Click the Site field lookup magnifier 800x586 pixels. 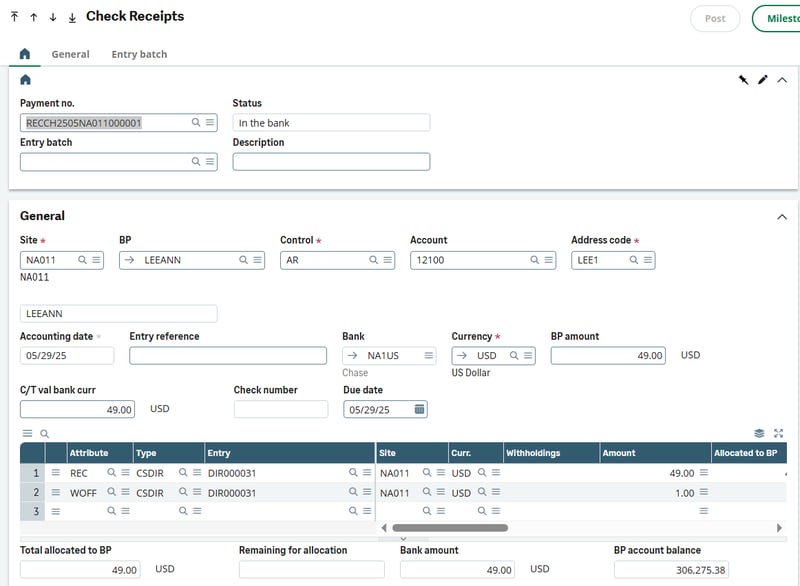pyautogui.click(x=83, y=260)
